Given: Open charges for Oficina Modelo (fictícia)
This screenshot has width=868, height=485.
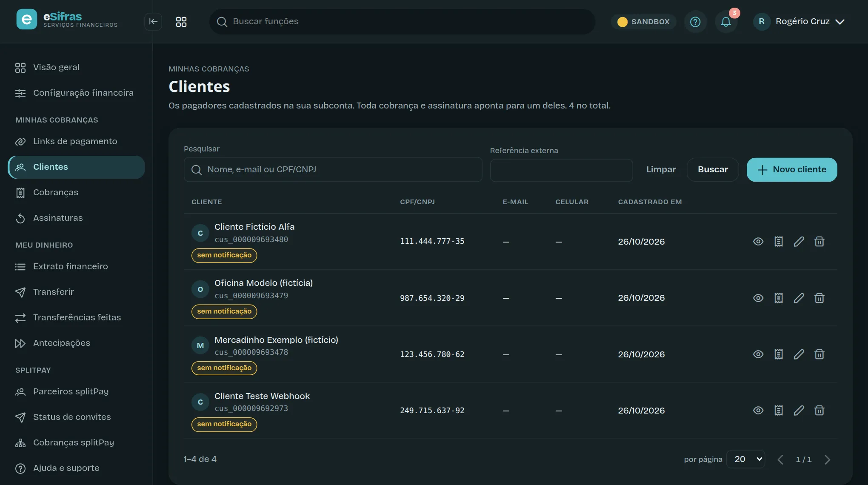Looking at the screenshot, I should pos(779,298).
